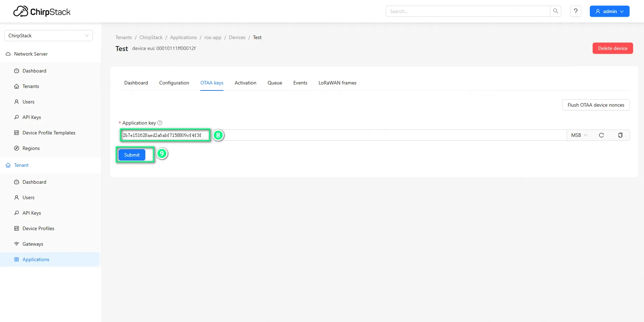
Task: Open the MSB byte order dropdown
Action: tap(579, 135)
